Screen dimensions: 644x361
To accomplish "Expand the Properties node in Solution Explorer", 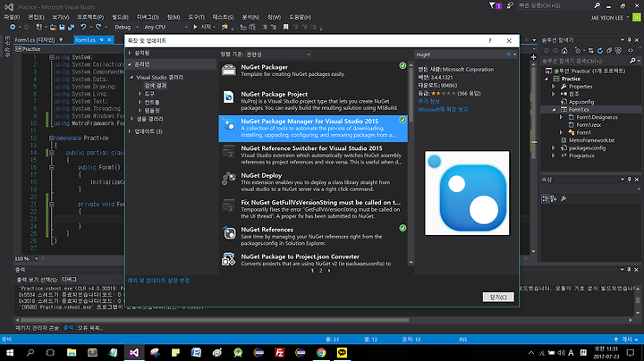I will click(x=554, y=87).
